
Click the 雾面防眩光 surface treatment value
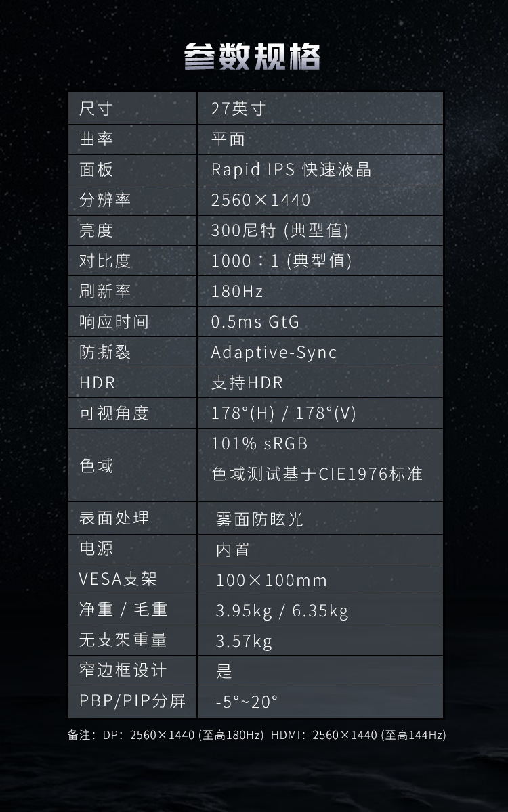tap(259, 520)
